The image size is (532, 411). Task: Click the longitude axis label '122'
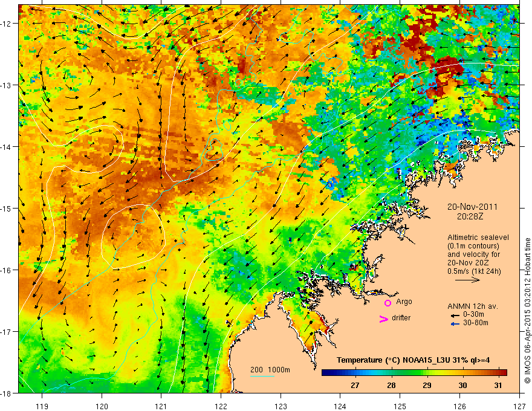click(x=221, y=406)
